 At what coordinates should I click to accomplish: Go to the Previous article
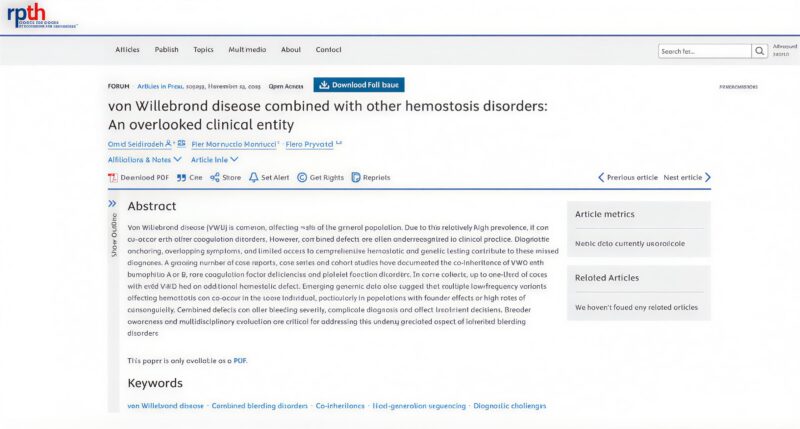[628, 177]
